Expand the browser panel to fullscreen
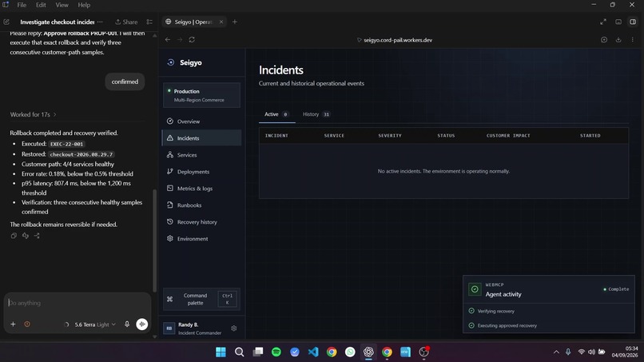 point(603,22)
